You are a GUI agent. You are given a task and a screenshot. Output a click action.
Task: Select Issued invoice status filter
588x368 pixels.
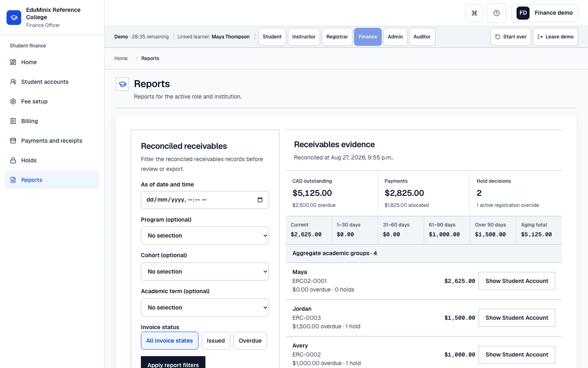pos(216,341)
